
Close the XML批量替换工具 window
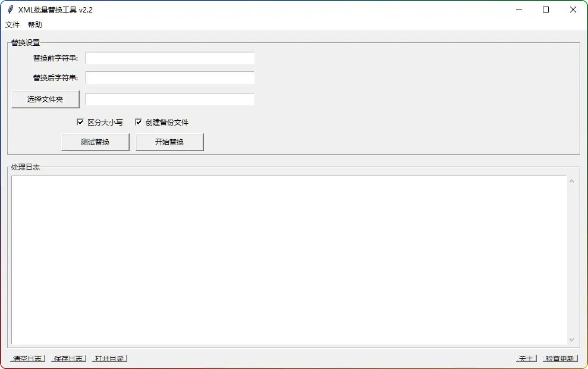pos(573,10)
